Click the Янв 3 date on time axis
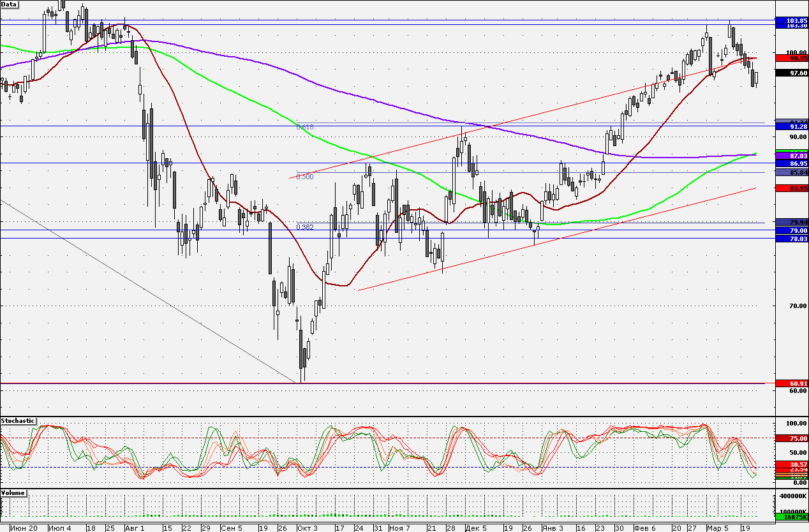The image size is (809, 532). click(553, 528)
